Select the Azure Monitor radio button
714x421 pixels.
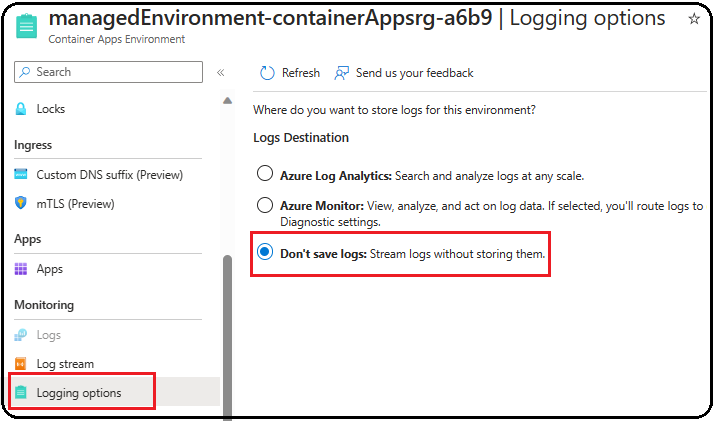coord(265,205)
